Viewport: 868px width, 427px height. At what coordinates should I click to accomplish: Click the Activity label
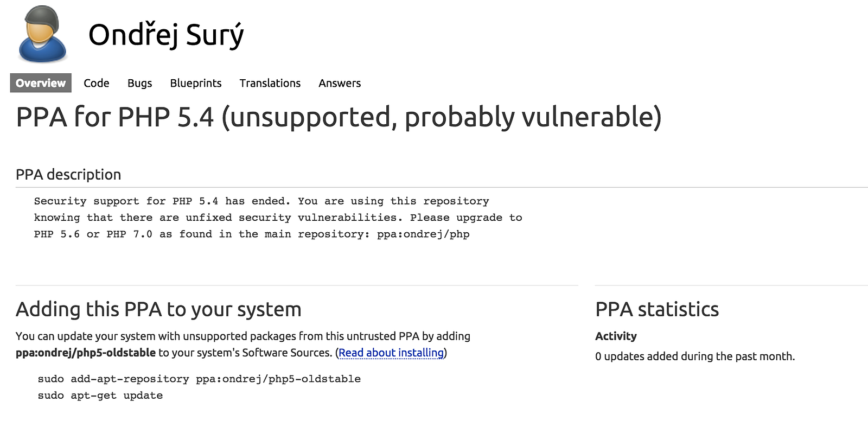pos(616,336)
